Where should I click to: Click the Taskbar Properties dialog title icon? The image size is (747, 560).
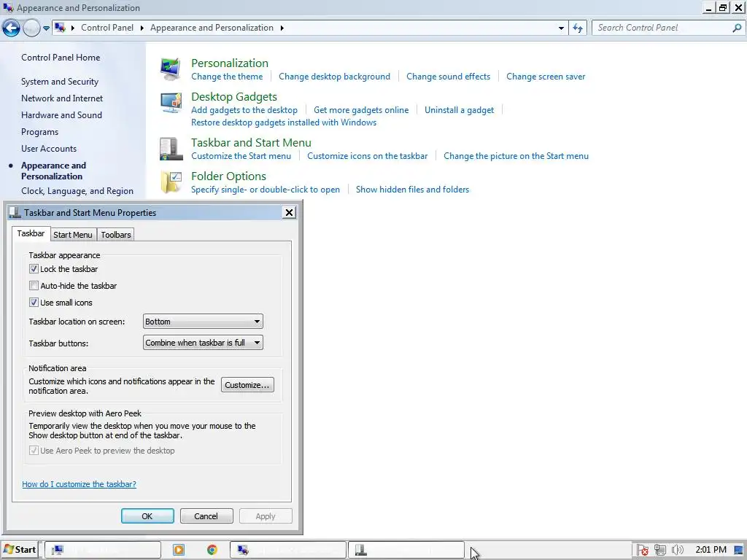coord(15,212)
